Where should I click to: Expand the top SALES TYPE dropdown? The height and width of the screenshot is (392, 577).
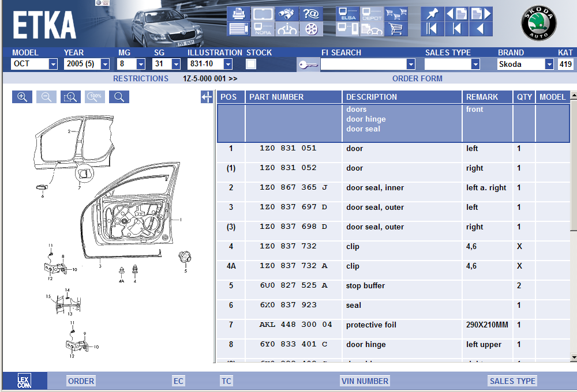pyautogui.click(x=475, y=65)
